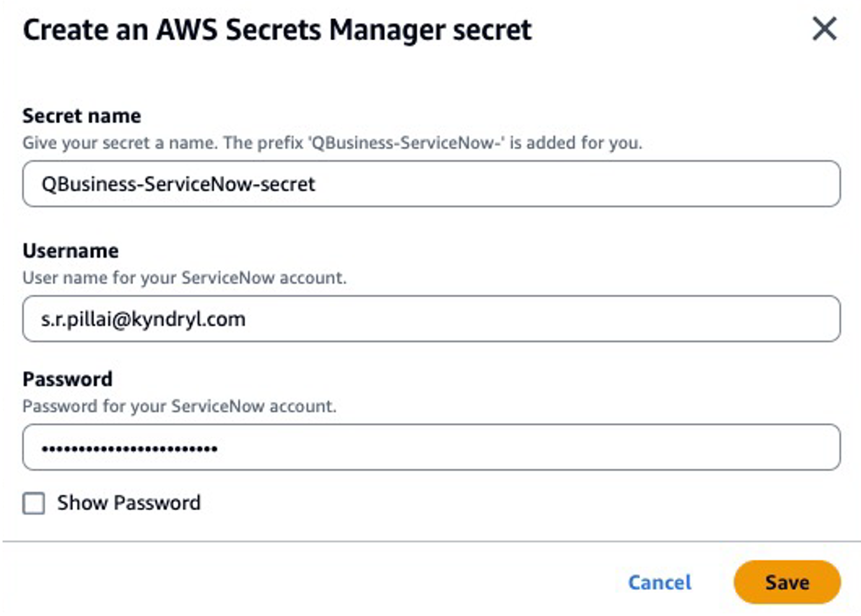The image size is (861, 616).
Task: Click the QBusiness-ServiceNow-secret text value
Action: coord(178,184)
